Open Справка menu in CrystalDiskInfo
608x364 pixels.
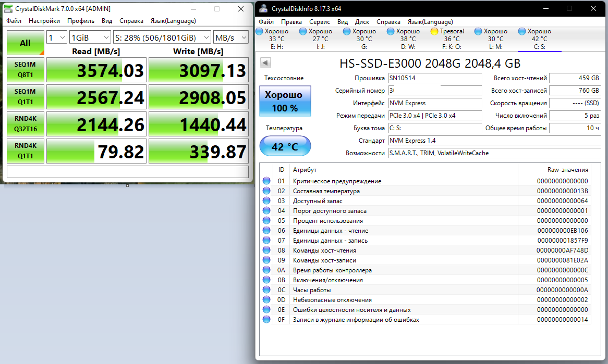388,22
